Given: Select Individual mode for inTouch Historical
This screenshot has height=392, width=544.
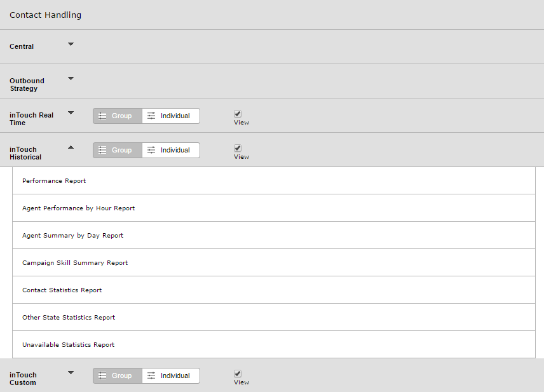Looking at the screenshot, I should (x=171, y=150).
